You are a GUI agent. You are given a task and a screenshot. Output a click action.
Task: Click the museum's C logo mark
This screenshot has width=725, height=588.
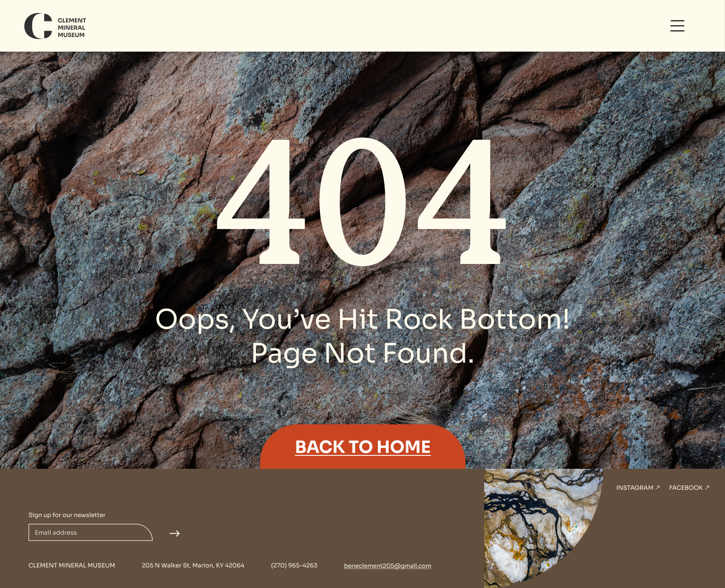(x=38, y=26)
